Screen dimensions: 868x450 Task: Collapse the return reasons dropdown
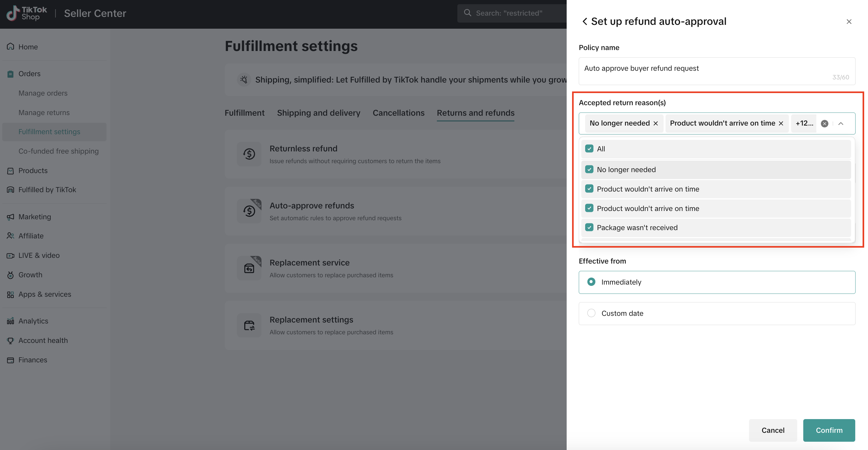(841, 124)
